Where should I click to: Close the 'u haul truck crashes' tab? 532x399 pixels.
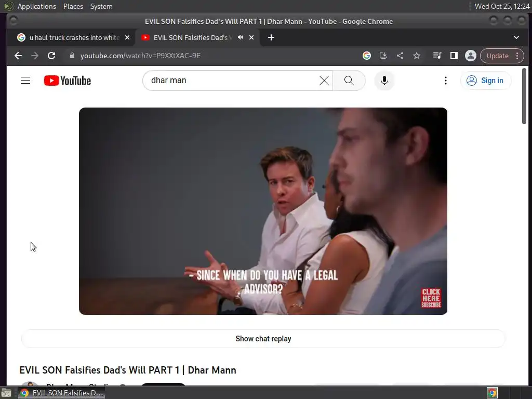coord(127,37)
